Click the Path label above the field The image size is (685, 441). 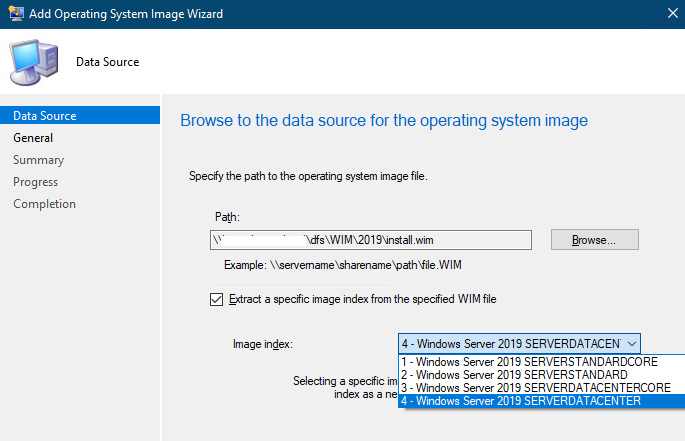point(227,217)
